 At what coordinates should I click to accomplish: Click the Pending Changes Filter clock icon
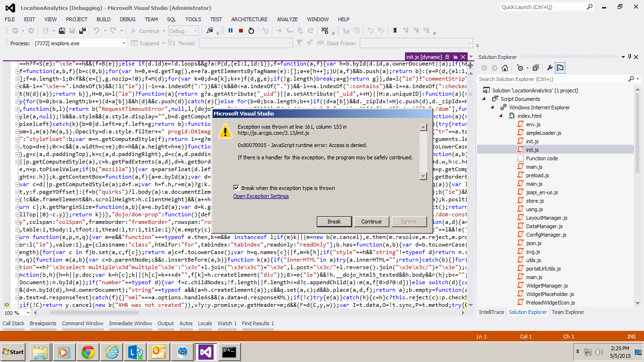click(520, 68)
